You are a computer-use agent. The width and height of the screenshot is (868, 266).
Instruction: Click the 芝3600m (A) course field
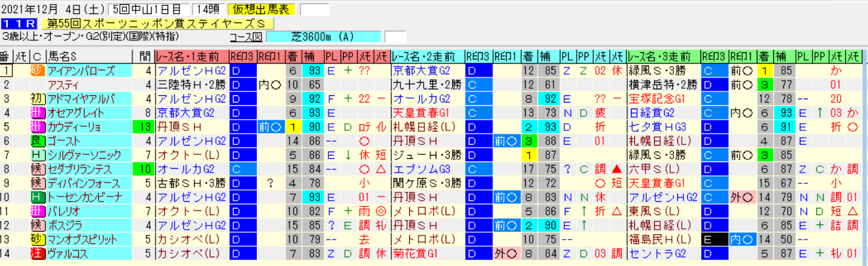pos(324,37)
